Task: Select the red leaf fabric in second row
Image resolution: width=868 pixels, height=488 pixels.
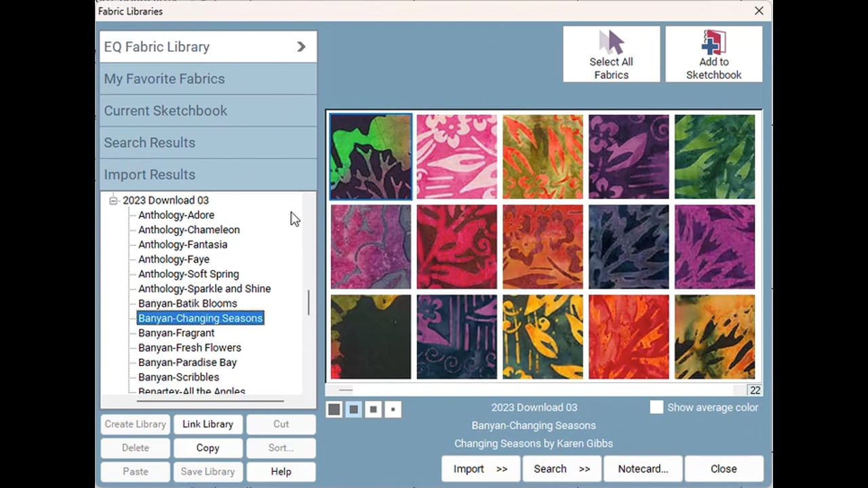Action: (456, 247)
